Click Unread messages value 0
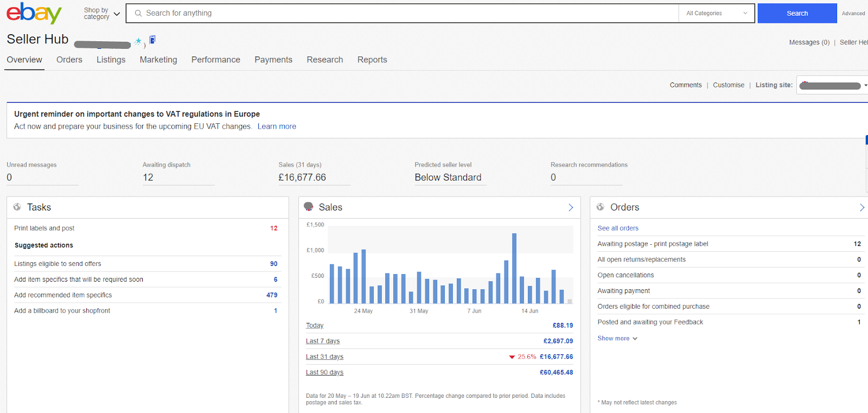Screen dimensions: 868x413 coord(9,177)
